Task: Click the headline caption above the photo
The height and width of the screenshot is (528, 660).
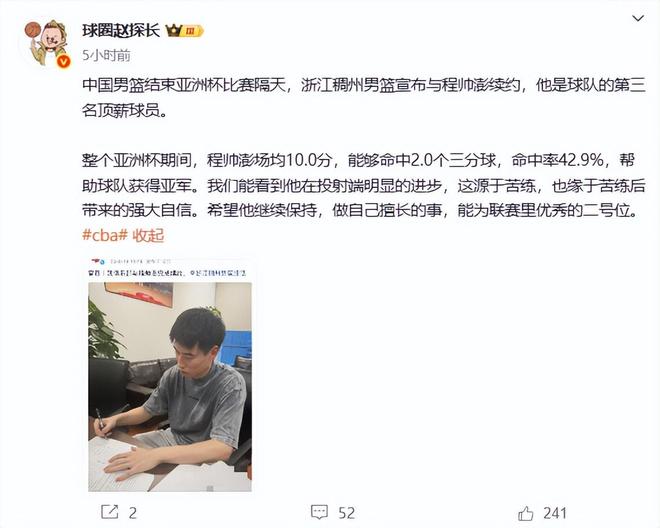Action: point(167,273)
